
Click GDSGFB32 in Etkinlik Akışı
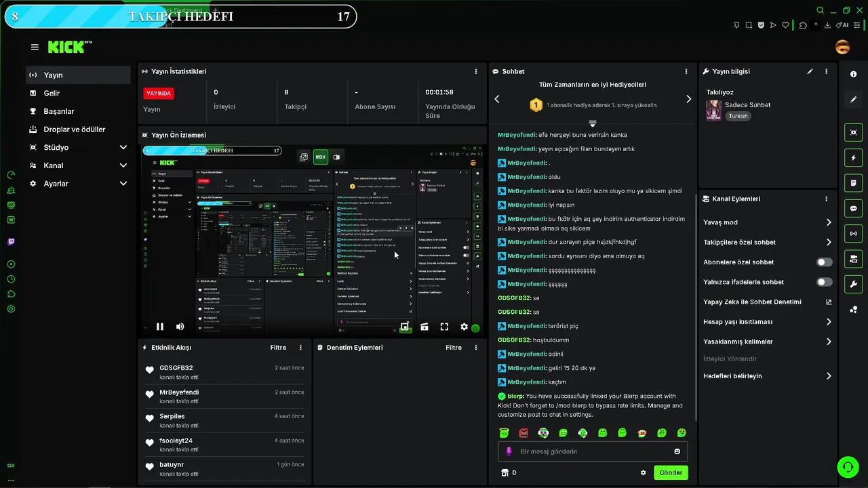coord(176,368)
